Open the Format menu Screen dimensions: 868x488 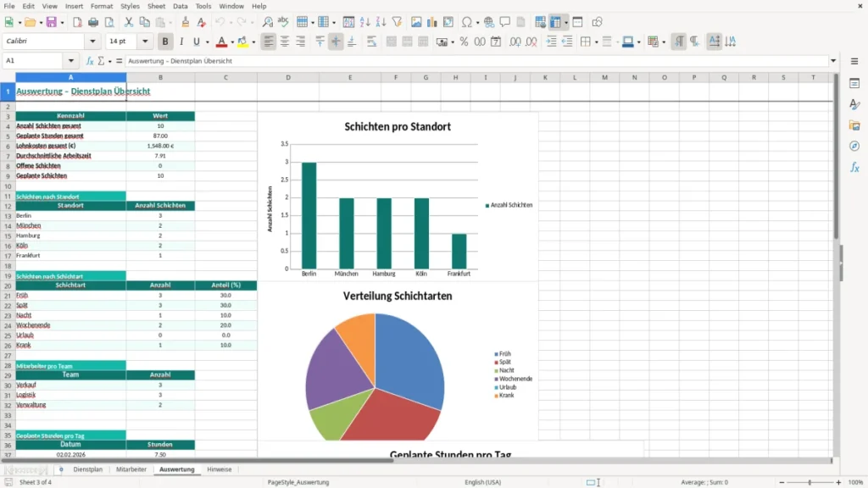102,6
